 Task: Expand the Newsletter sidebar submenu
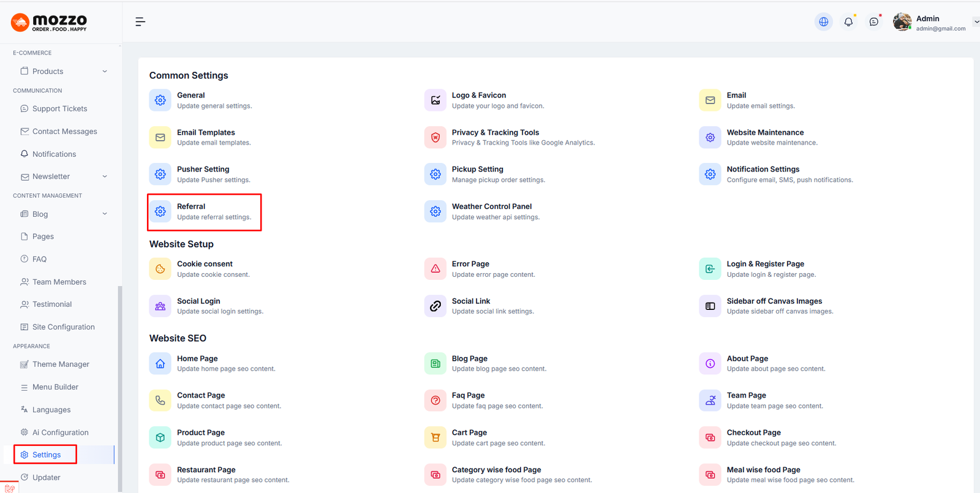click(x=105, y=176)
